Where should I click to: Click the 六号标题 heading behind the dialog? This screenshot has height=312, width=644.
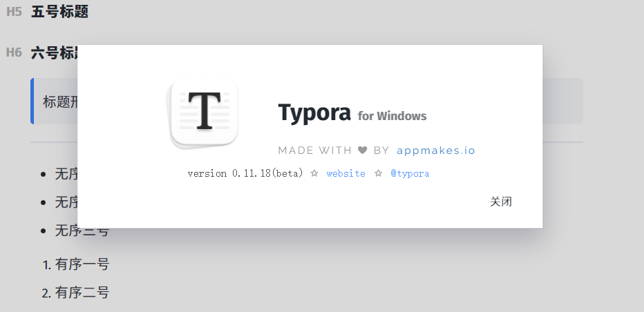[54, 53]
